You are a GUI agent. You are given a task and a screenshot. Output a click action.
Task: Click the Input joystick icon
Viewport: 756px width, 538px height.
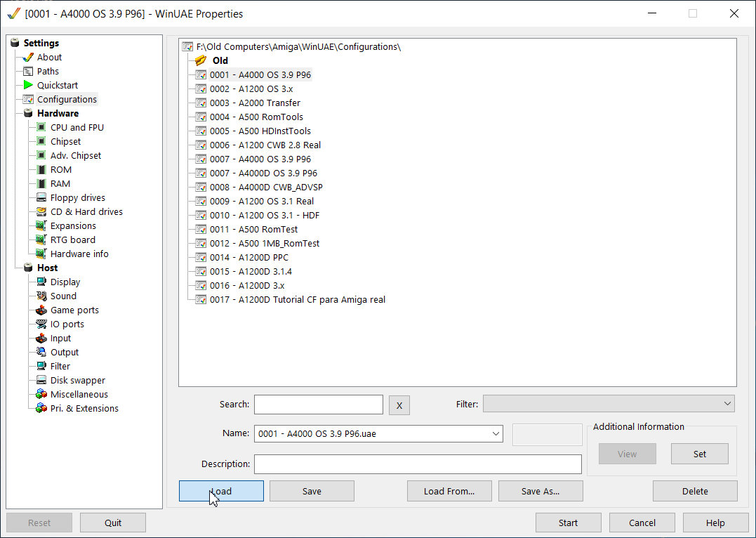click(41, 338)
